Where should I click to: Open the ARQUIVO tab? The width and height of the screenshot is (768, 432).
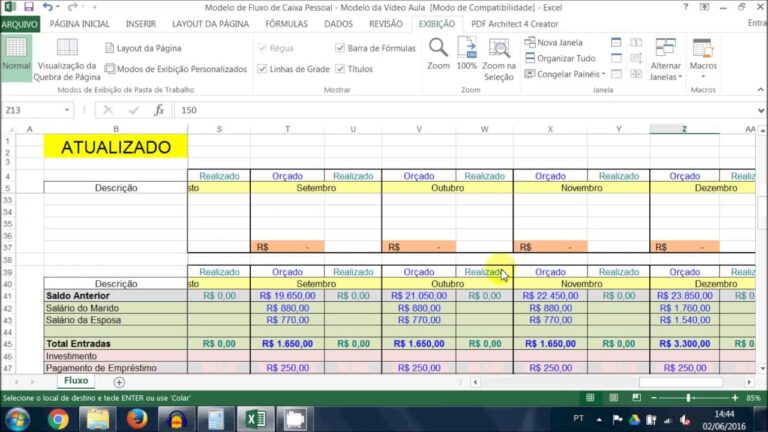click(20, 24)
